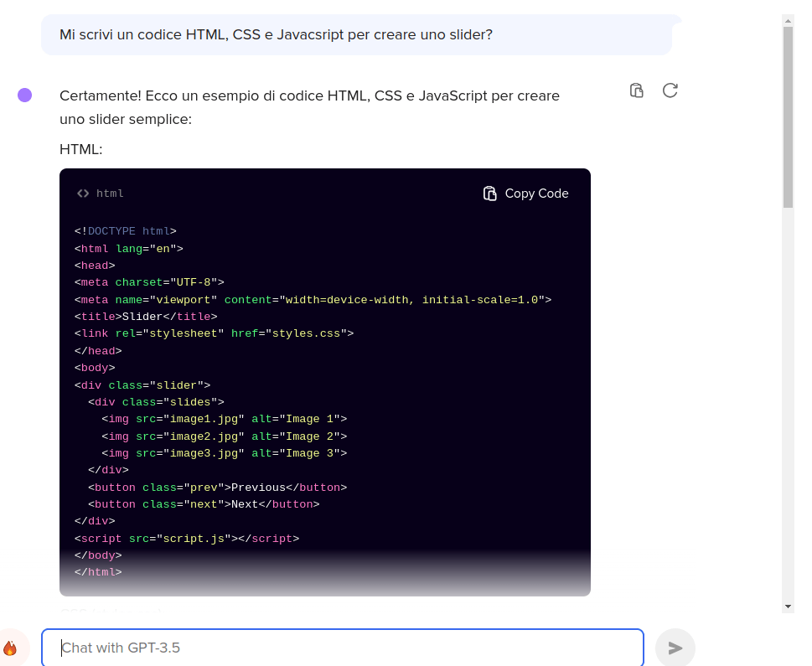Click the div class="slides" code line
The image size is (812, 666).
point(156,402)
